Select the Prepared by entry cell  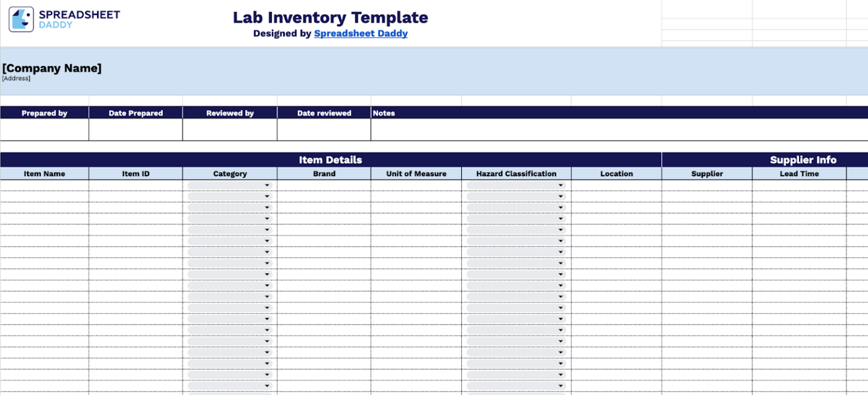(x=44, y=130)
